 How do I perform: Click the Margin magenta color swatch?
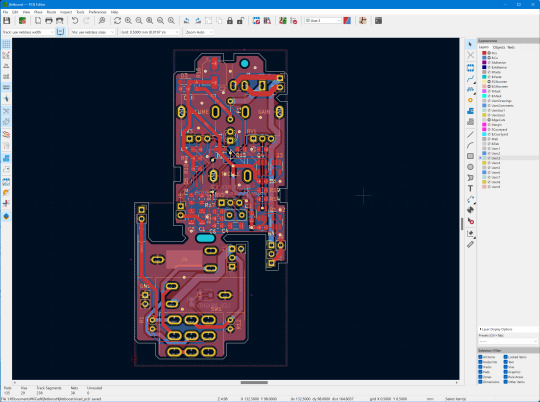(x=484, y=124)
